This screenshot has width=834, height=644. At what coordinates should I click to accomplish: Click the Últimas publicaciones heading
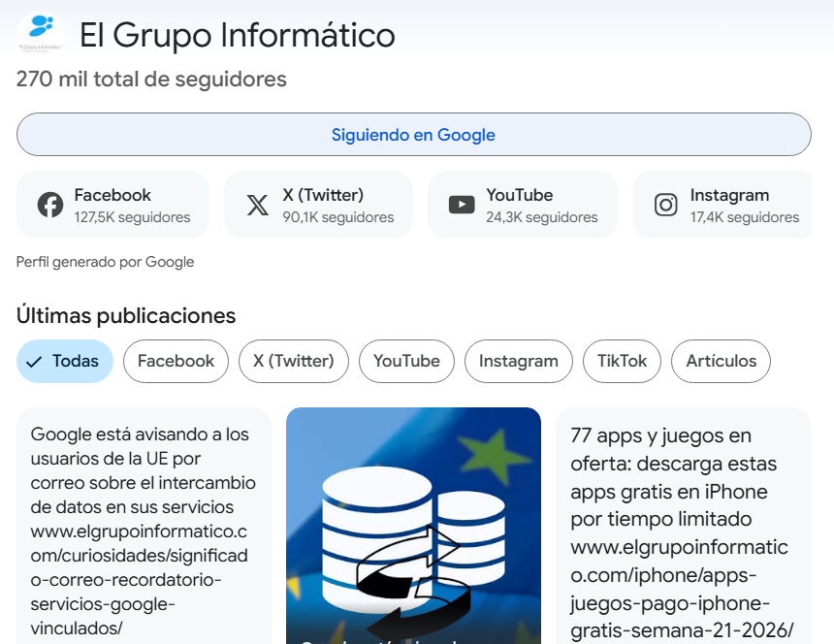126,315
